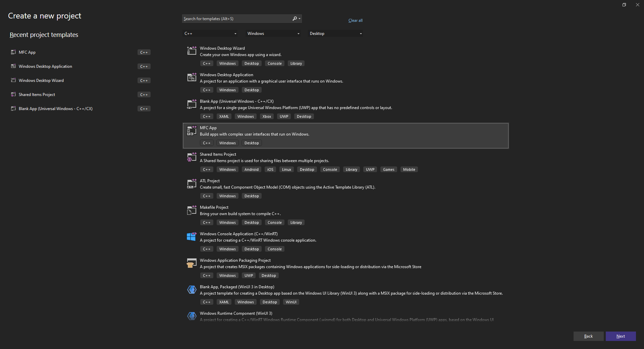Click the search magnifier icon in the template search bar
This screenshot has width=644, height=349.
point(294,18)
